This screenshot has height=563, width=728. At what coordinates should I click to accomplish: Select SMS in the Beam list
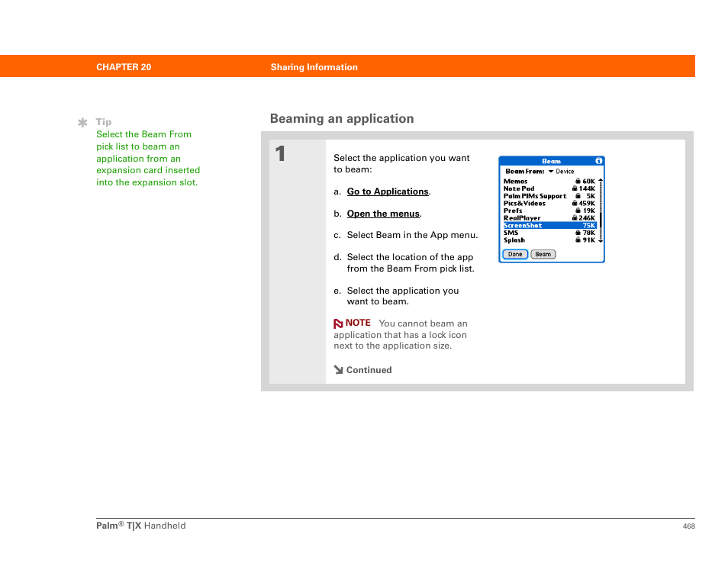tap(549, 233)
